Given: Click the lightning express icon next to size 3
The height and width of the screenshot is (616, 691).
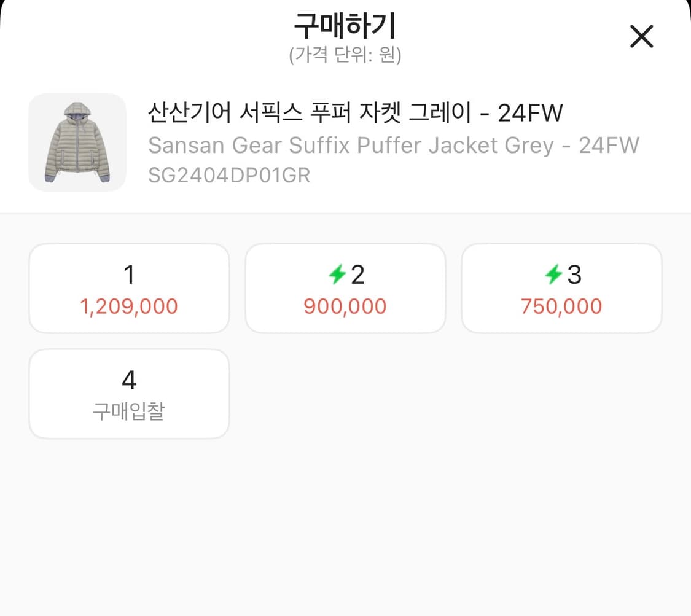Looking at the screenshot, I should (553, 275).
